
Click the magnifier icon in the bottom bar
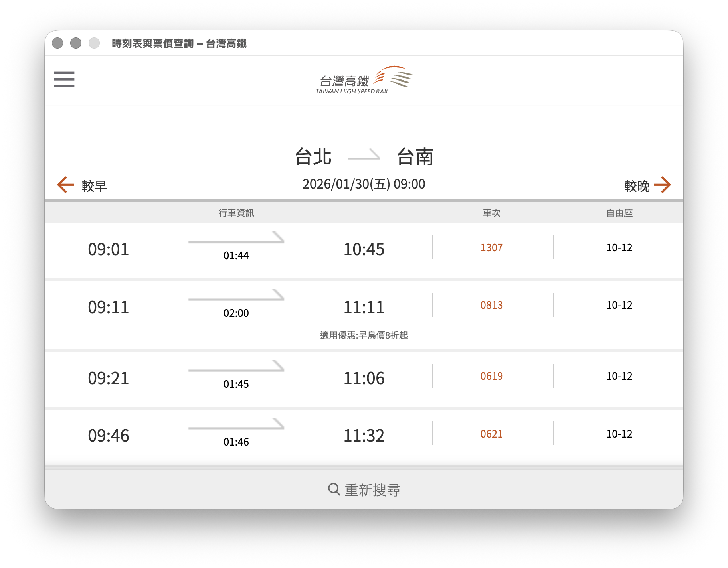[x=334, y=489]
